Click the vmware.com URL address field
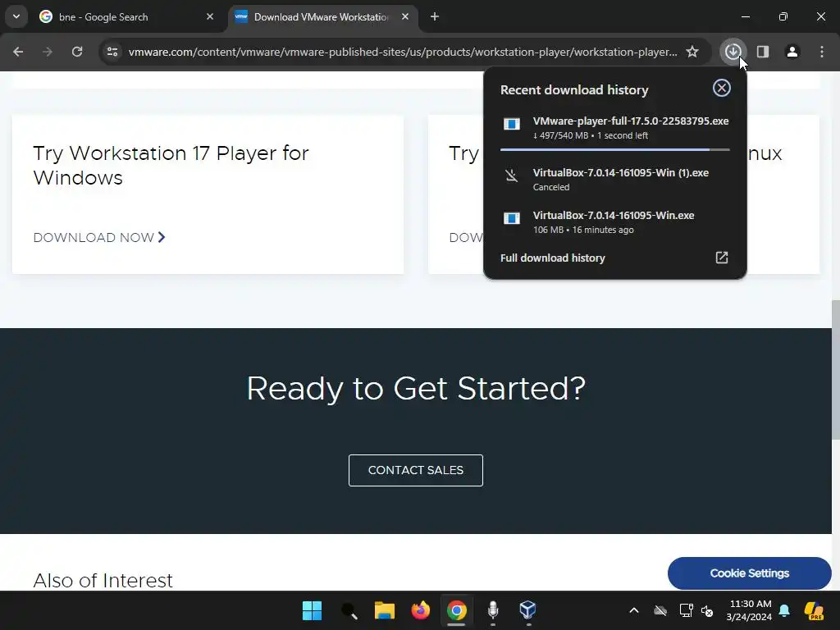The height and width of the screenshot is (630, 840). 403,52
